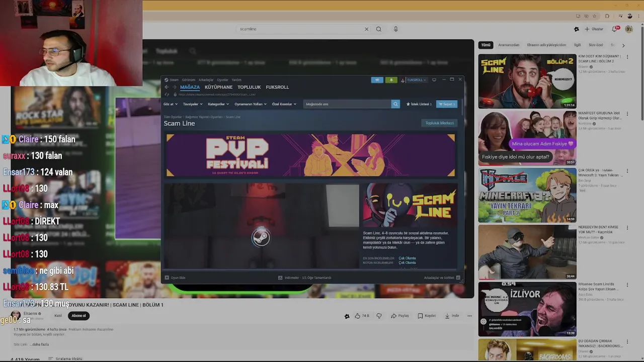The image size is (644, 362).
Task: Switch to KÜTÜPHANE tab in Steam
Action: point(218,87)
